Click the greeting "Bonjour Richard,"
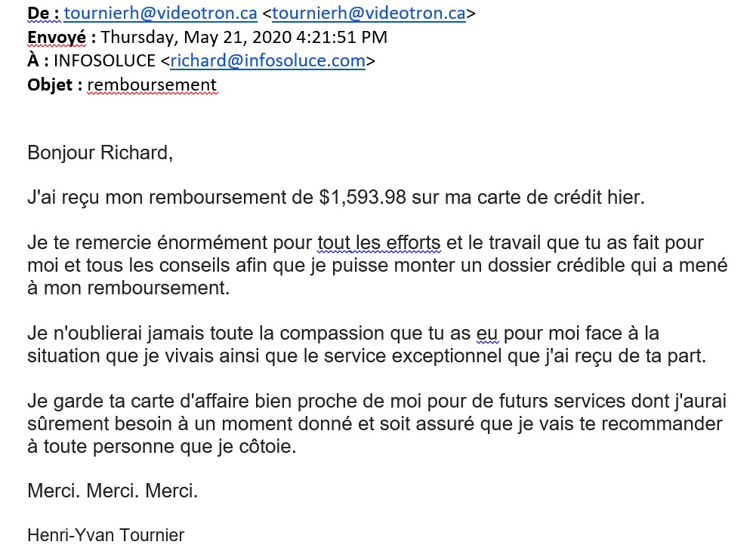Viewport: 756px width, 554px height. coord(100,153)
